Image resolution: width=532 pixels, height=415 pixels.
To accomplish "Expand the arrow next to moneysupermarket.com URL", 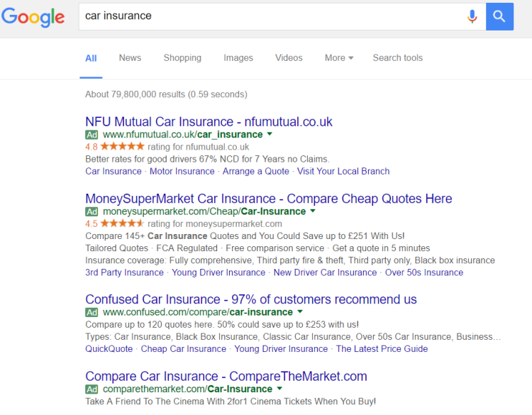I will [313, 211].
